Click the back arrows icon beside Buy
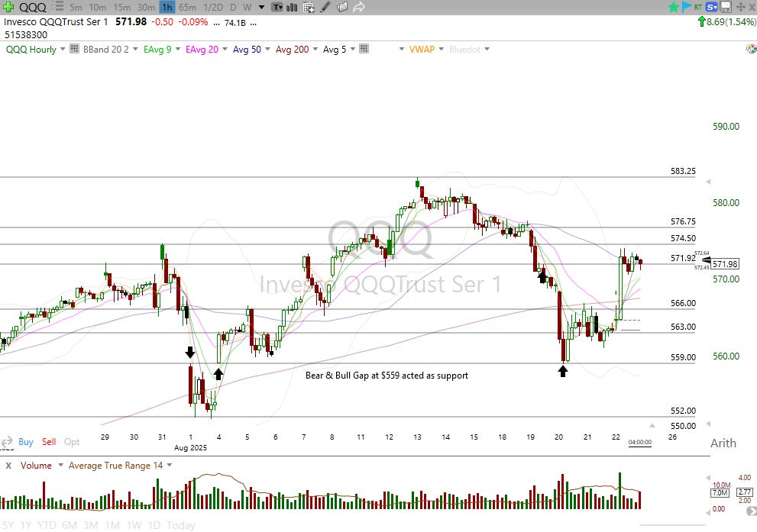Screen dimensions: 757x532 pos(7,442)
